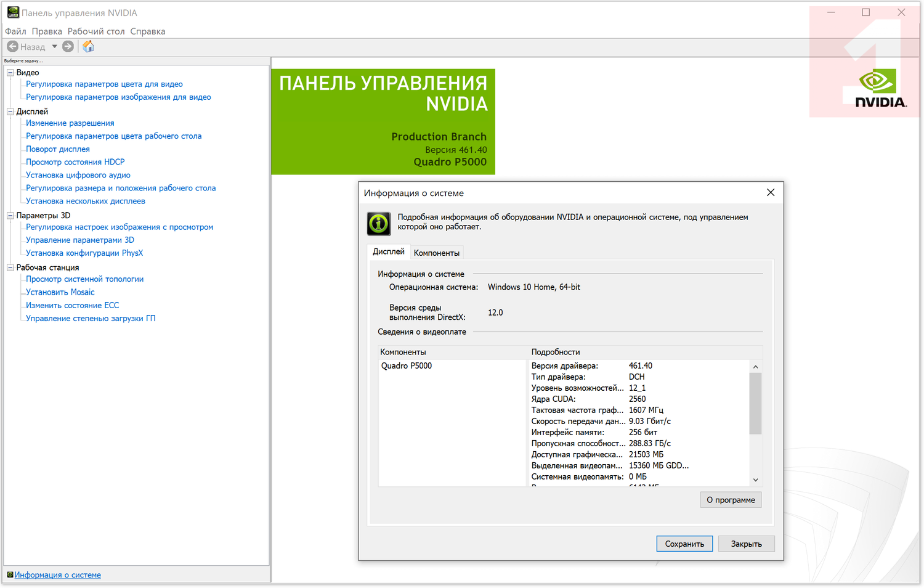The width and height of the screenshot is (924, 588).
Task: Open the Правка menu
Action: [47, 31]
